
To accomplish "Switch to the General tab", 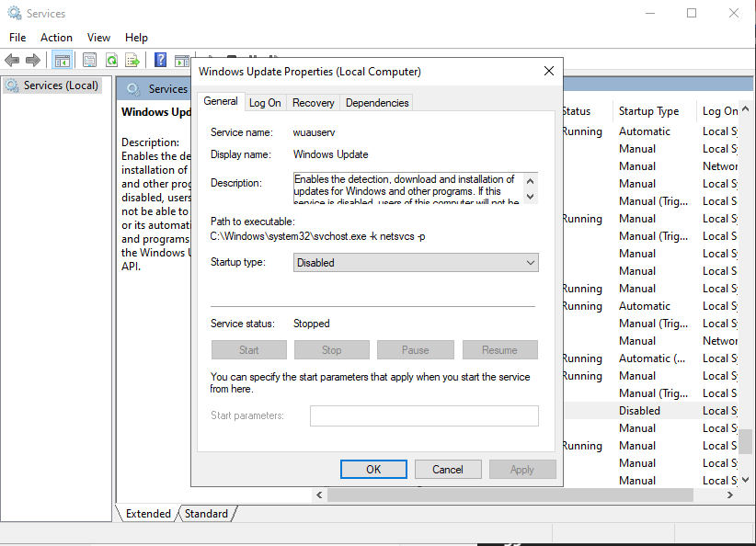I will coord(221,101).
